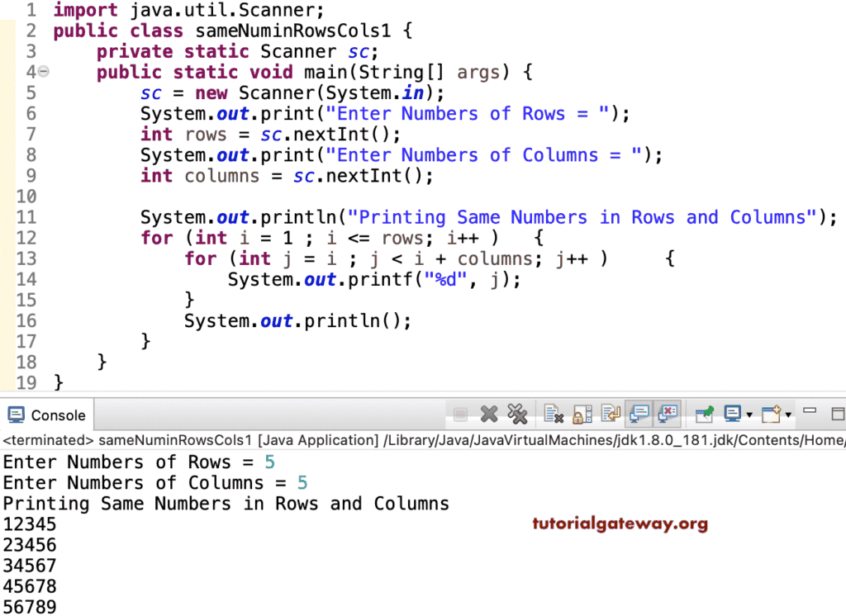Click the entered value 5 for Rows
The height and width of the screenshot is (616, 846).
coord(269,462)
